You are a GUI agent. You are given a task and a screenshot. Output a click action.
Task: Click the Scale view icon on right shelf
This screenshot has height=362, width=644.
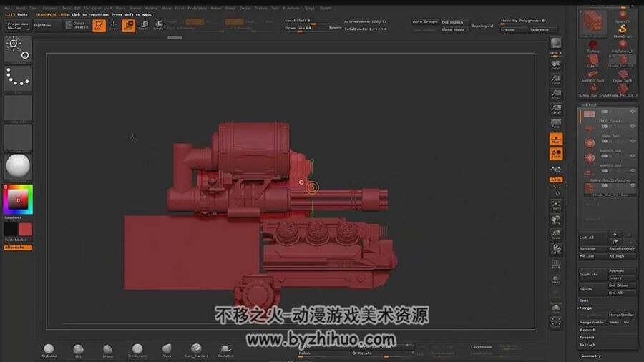coord(556,235)
